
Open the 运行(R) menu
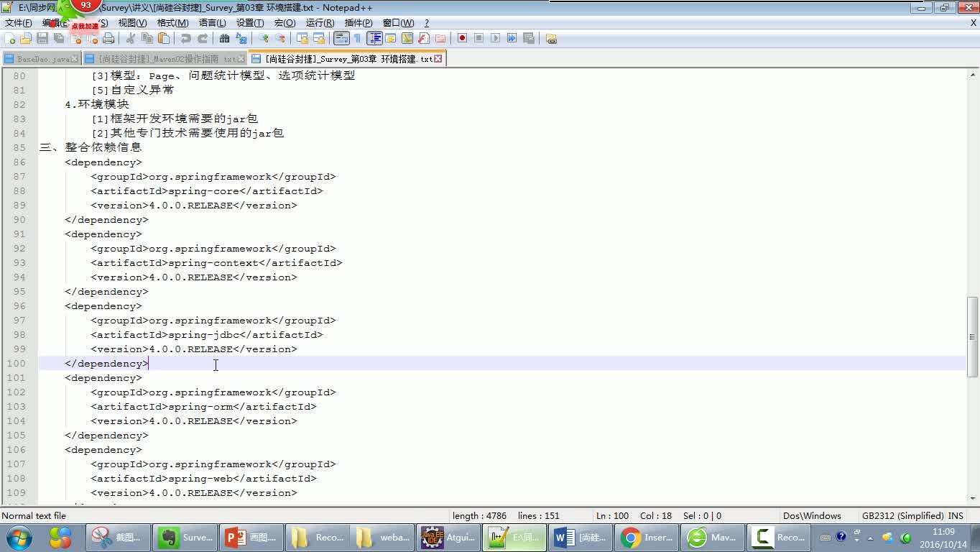coord(320,23)
